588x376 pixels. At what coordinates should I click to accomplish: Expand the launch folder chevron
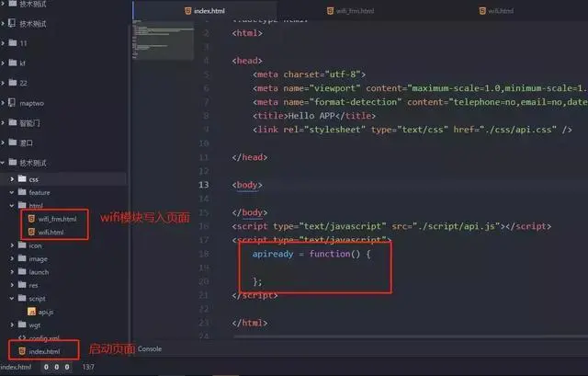click(12, 272)
